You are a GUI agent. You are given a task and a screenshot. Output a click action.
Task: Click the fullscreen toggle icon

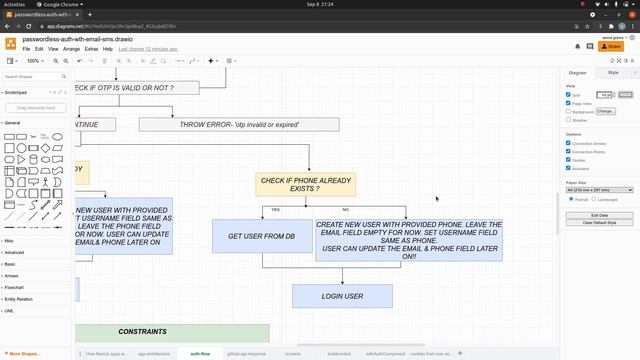tap(619, 60)
